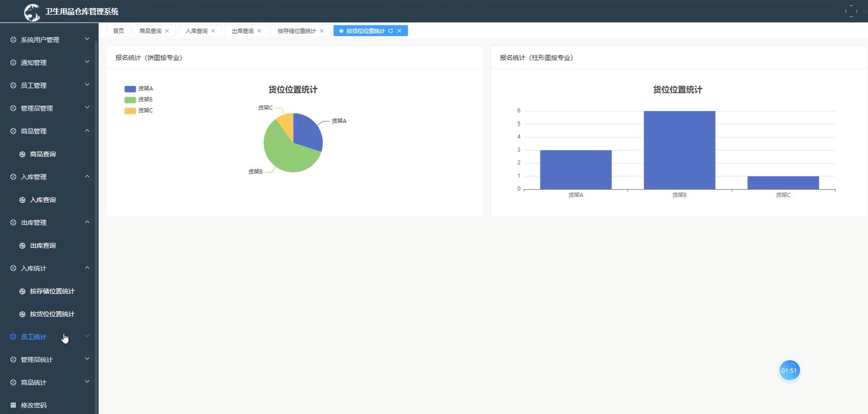Screen dimensions: 868x414
Task: Click 商品管理 sidebar icon
Action: (x=13, y=131)
